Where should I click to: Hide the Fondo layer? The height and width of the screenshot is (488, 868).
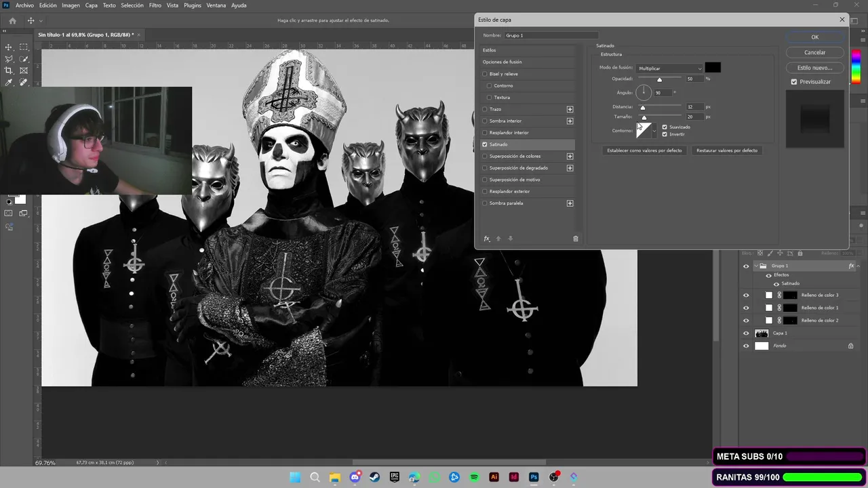746,346
